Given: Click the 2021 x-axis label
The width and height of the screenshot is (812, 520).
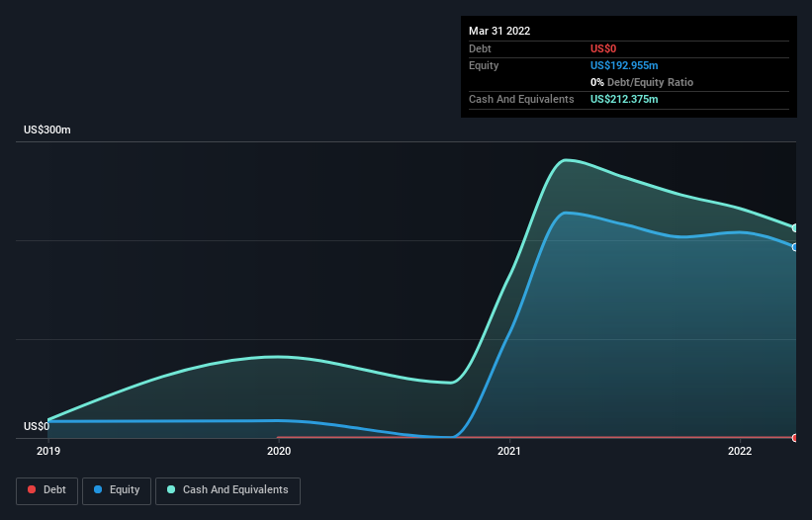Looking at the screenshot, I should [509, 451].
